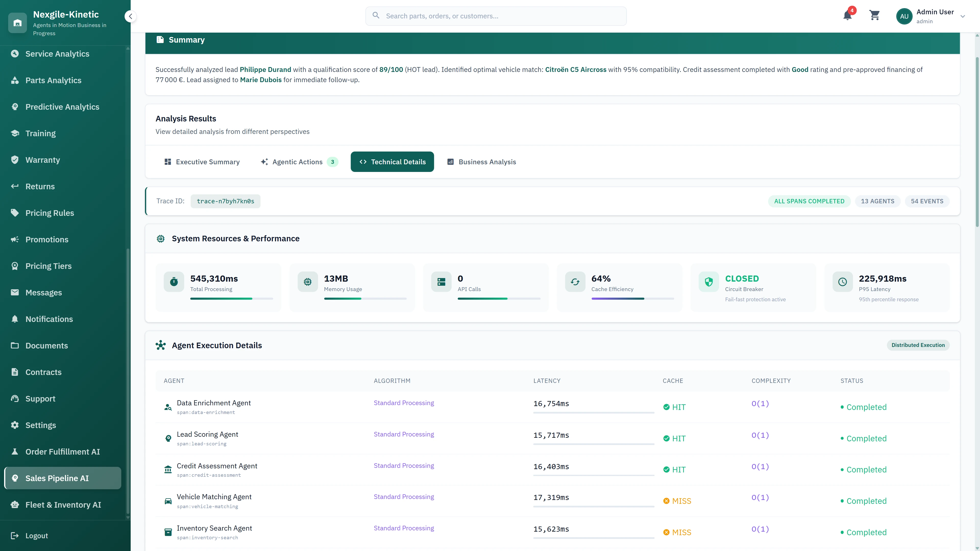
Task: Open Promotions via the megaphone icon
Action: click(x=15, y=239)
